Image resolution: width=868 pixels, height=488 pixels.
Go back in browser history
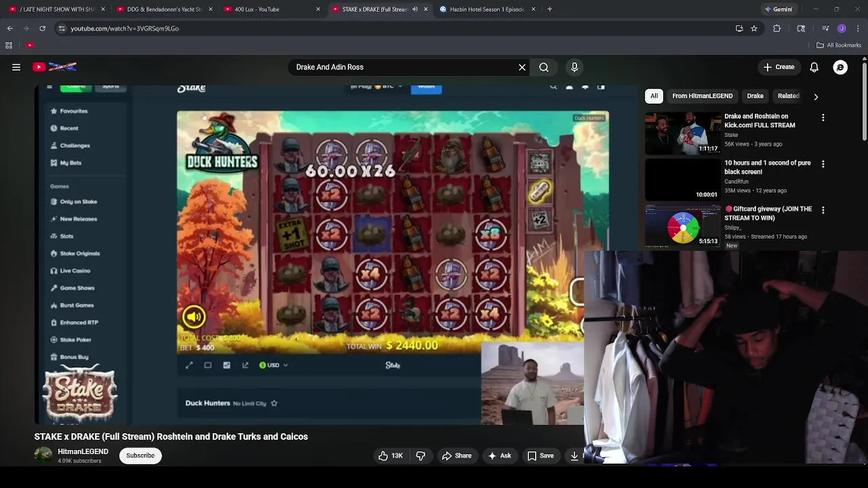[x=9, y=28]
